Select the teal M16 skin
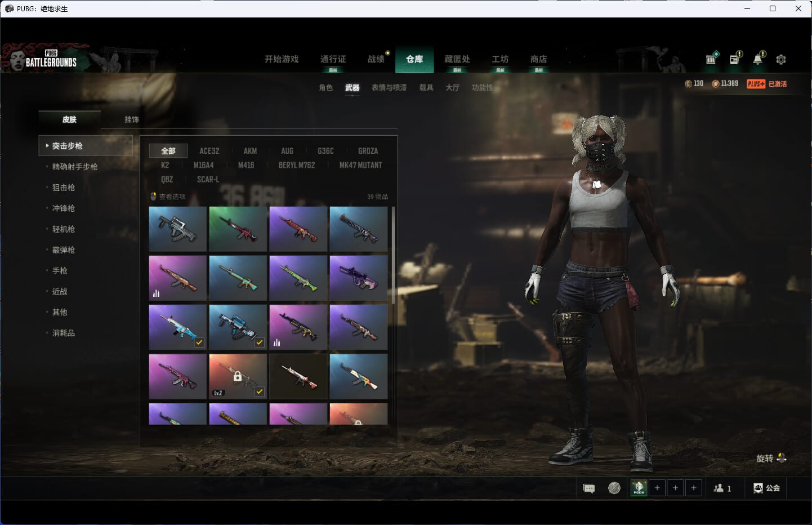The height and width of the screenshot is (525, 812). point(238,278)
